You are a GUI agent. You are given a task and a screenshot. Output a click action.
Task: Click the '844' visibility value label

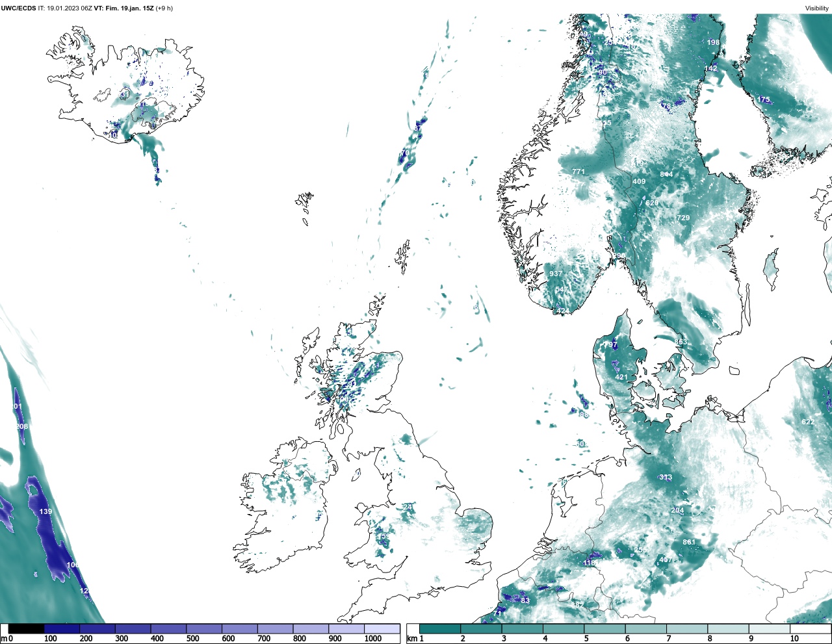tap(666, 174)
